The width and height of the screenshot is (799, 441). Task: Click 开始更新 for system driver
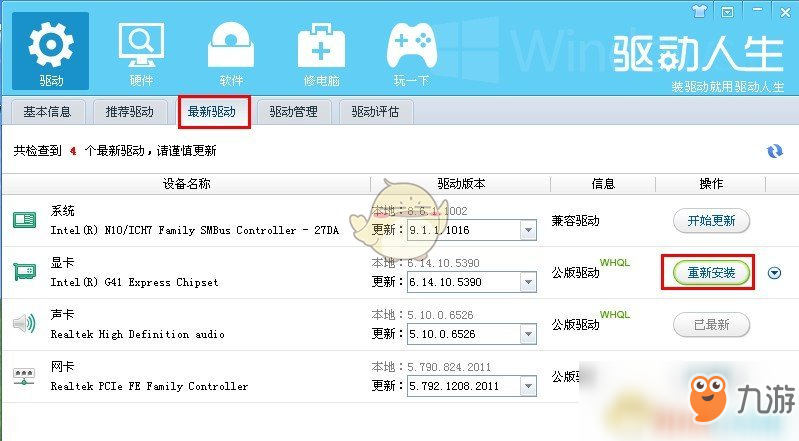click(711, 221)
